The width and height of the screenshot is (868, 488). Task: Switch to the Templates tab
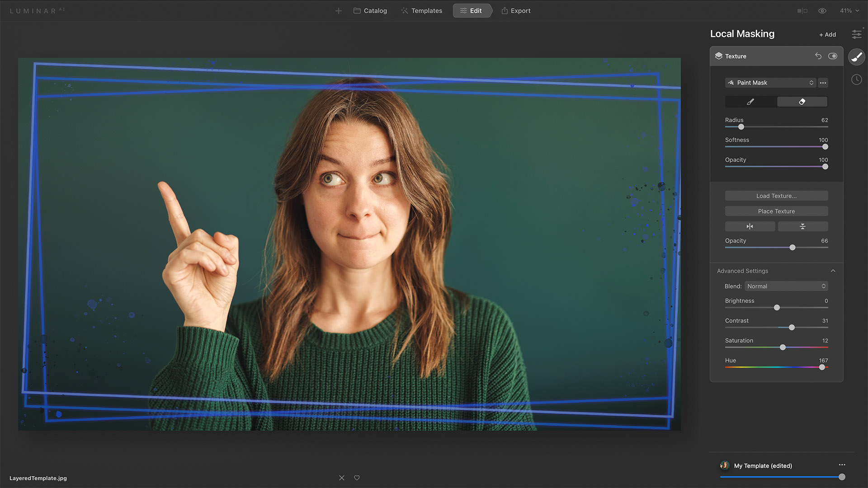point(421,11)
